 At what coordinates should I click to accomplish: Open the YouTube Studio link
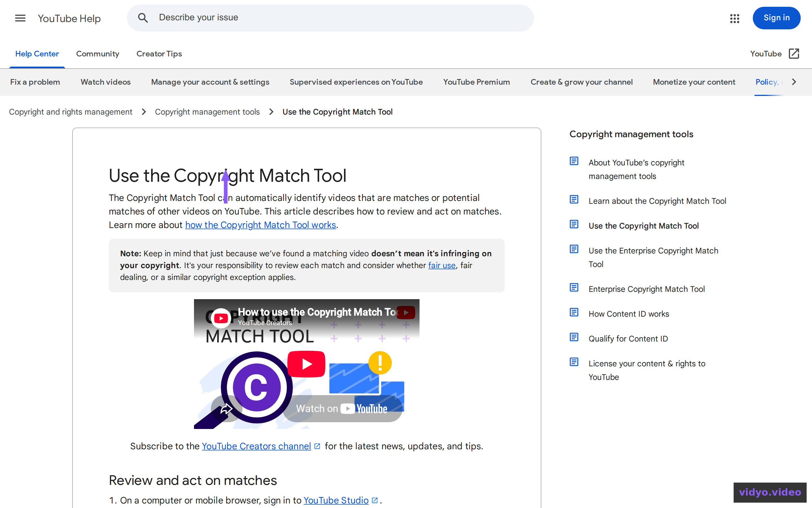336,500
